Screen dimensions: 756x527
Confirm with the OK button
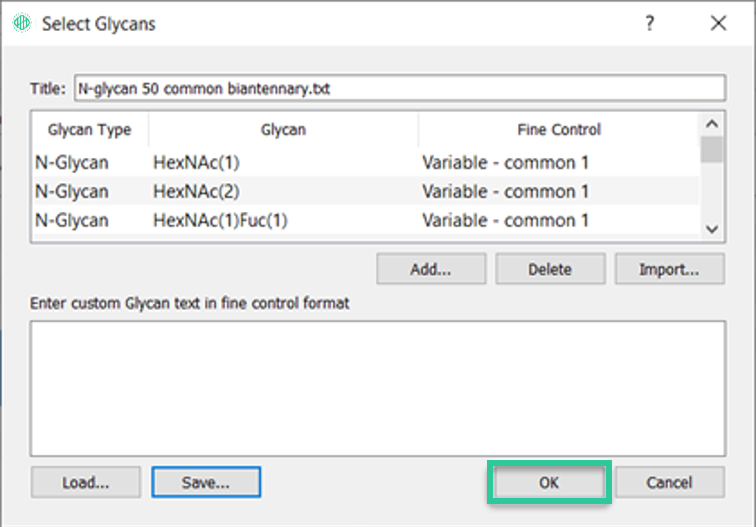(x=549, y=482)
